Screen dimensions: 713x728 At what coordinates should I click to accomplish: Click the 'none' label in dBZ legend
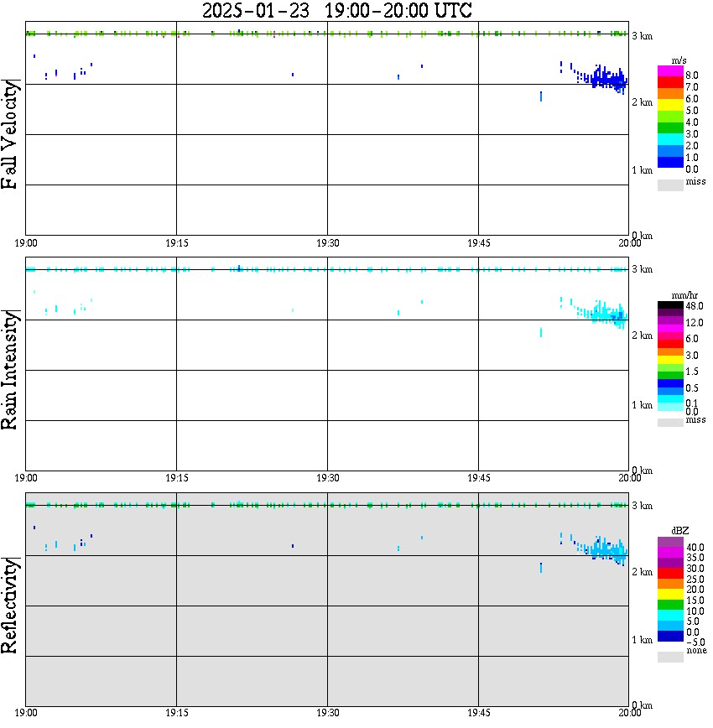[696, 650]
